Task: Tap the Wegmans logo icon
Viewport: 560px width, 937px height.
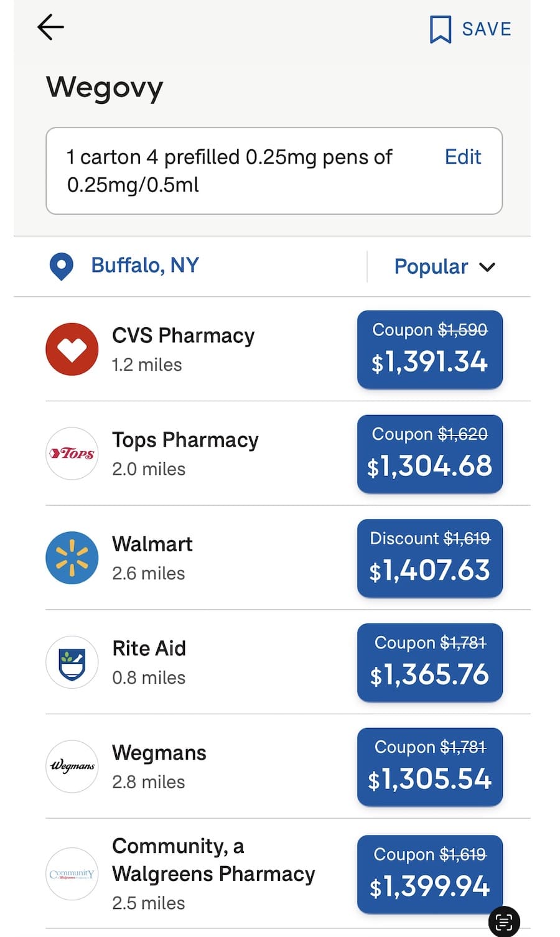Action: pyautogui.click(x=72, y=767)
